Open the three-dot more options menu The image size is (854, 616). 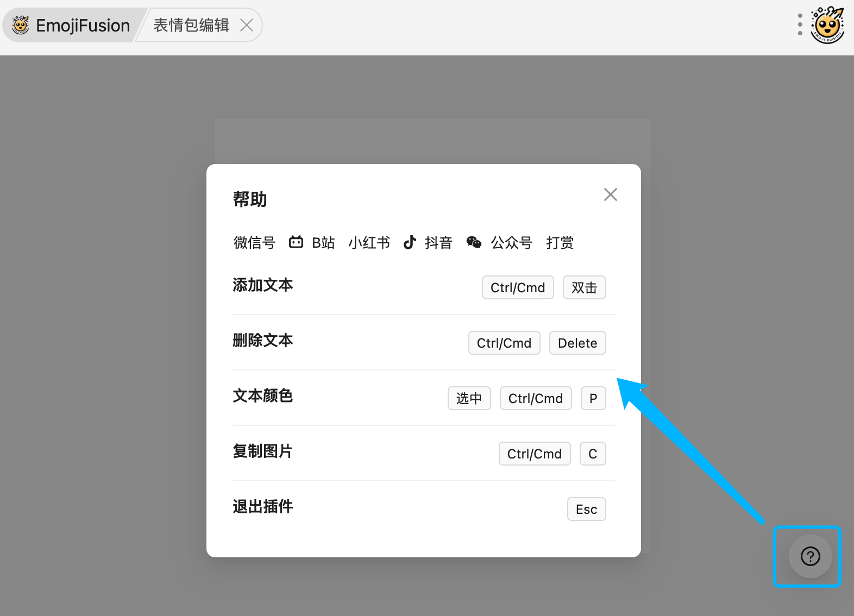[800, 25]
